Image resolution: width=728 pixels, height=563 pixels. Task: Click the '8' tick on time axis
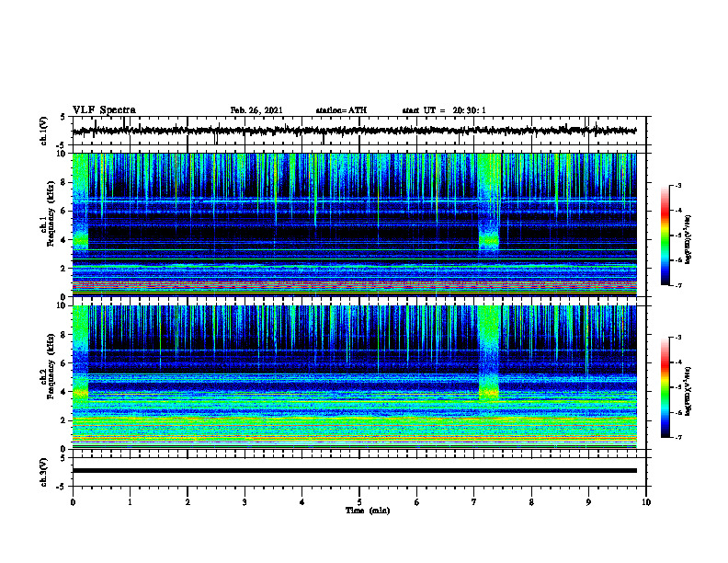[x=531, y=502]
